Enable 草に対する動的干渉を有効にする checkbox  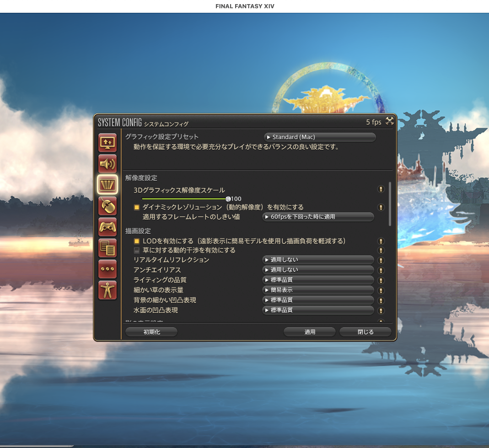137,250
